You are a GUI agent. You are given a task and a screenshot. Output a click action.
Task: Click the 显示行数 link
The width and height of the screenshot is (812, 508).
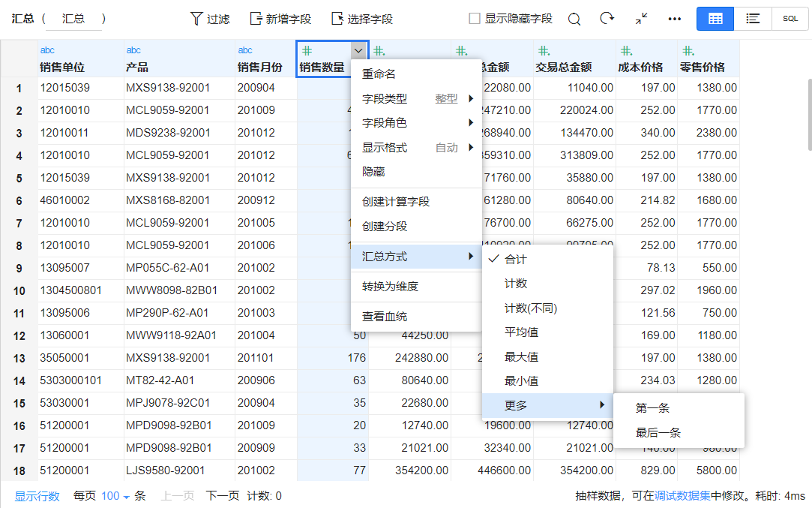pos(37,496)
